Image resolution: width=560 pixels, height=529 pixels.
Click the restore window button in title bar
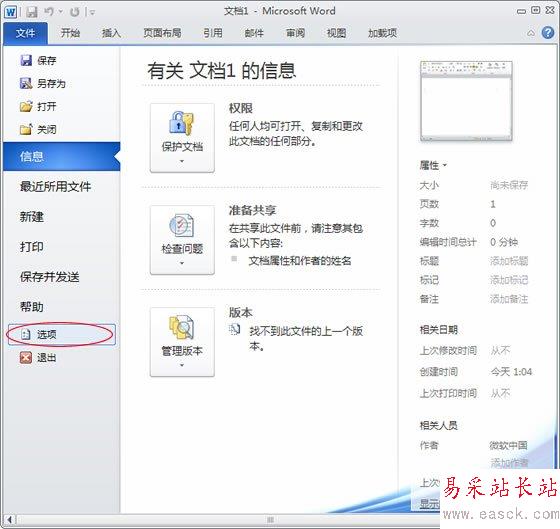(536, 11)
